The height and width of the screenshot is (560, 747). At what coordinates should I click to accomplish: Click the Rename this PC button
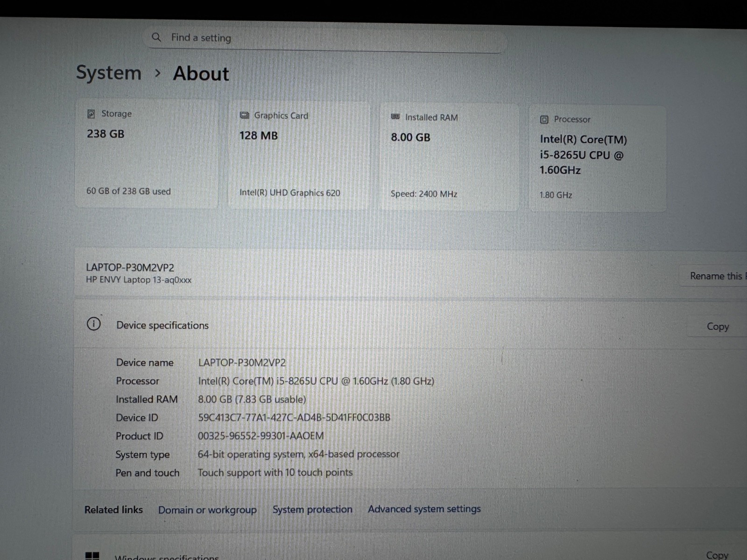coord(714,276)
